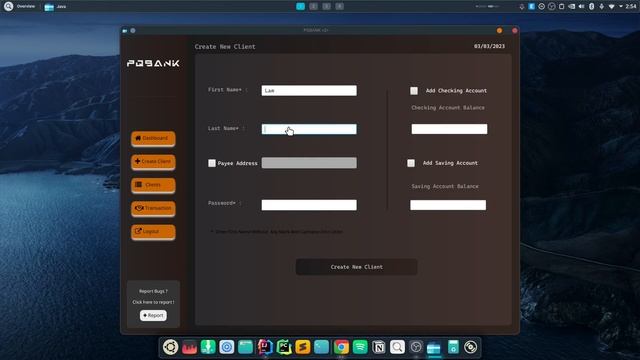The image size is (640, 360).
Task: Open the blue circle app in dock
Action: (227, 347)
